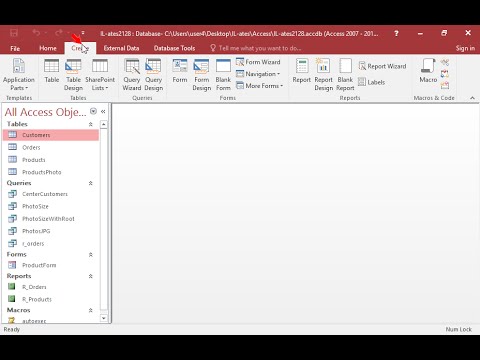Screen dimensions: 480x360
Task: Open the More Forms dropdown
Action: tap(259, 86)
